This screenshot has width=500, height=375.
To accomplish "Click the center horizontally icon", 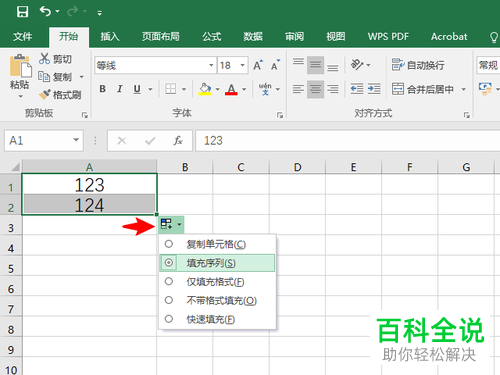I will pyautogui.click(x=315, y=89).
